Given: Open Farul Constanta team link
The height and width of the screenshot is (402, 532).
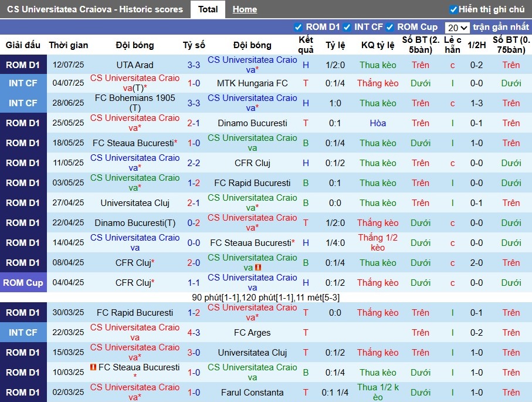Looking at the screenshot, I should pyautogui.click(x=252, y=393).
